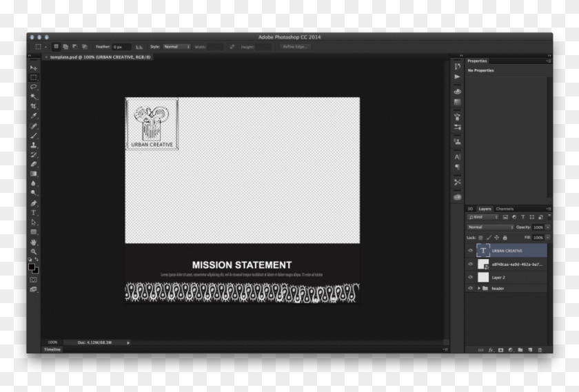Image resolution: width=579 pixels, height=392 pixels.
Task: Open the Layers panel flyout menu
Action: (549, 209)
